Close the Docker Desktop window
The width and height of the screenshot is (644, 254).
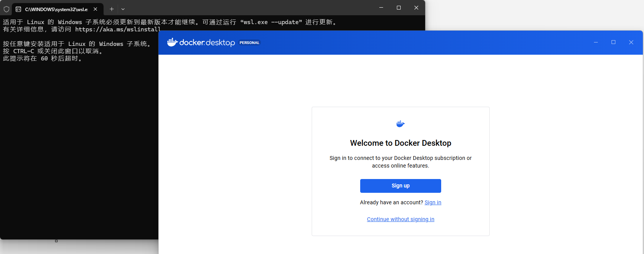(x=631, y=42)
